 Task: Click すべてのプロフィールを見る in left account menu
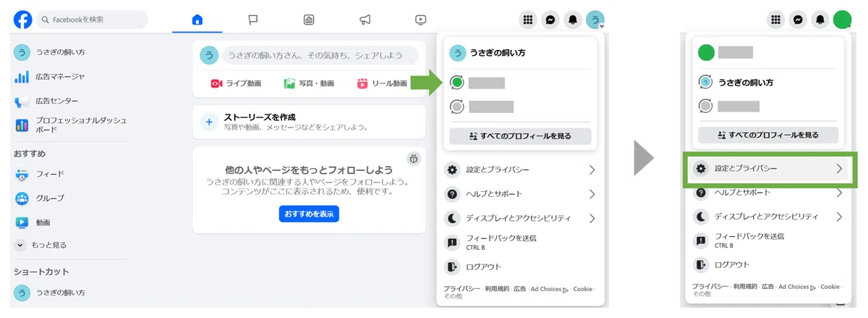[521, 135]
